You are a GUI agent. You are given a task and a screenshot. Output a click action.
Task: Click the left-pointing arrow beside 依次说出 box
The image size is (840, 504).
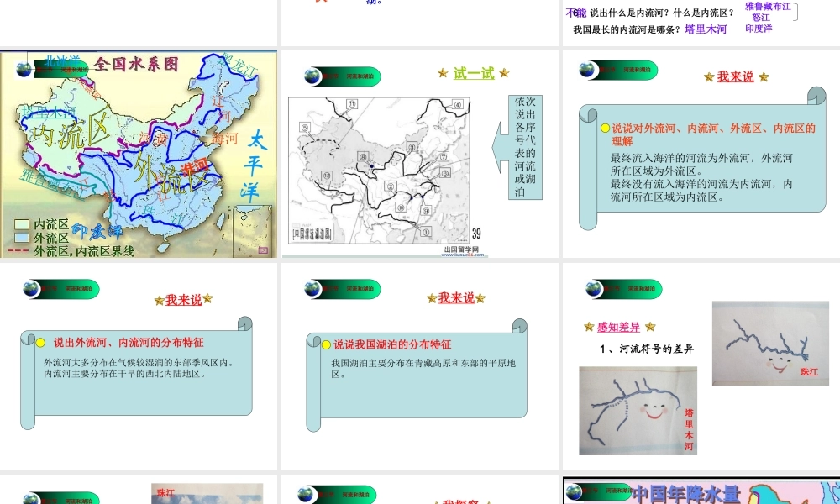point(500,147)
